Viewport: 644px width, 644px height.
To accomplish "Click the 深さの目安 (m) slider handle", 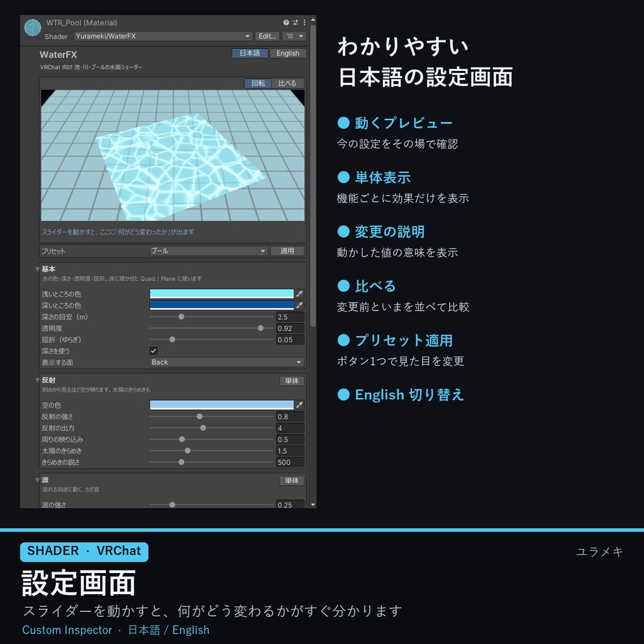I will click(181, 317).
